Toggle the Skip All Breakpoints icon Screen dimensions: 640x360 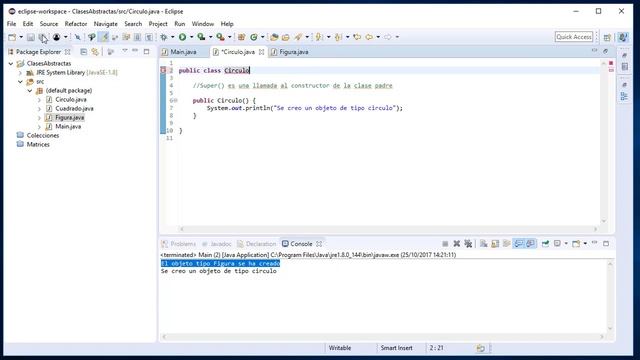pyautogui.click(x=78, y=37)
